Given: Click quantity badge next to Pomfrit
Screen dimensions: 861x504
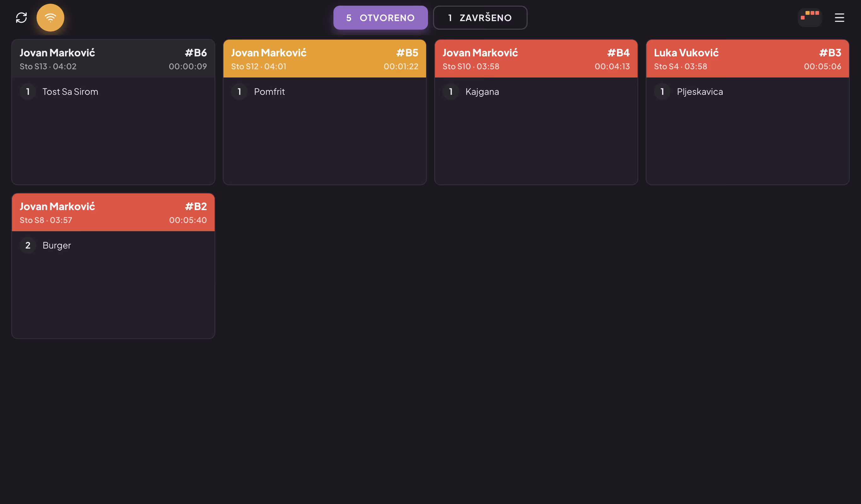Looking at the screenshot, I should coord(239,92).
